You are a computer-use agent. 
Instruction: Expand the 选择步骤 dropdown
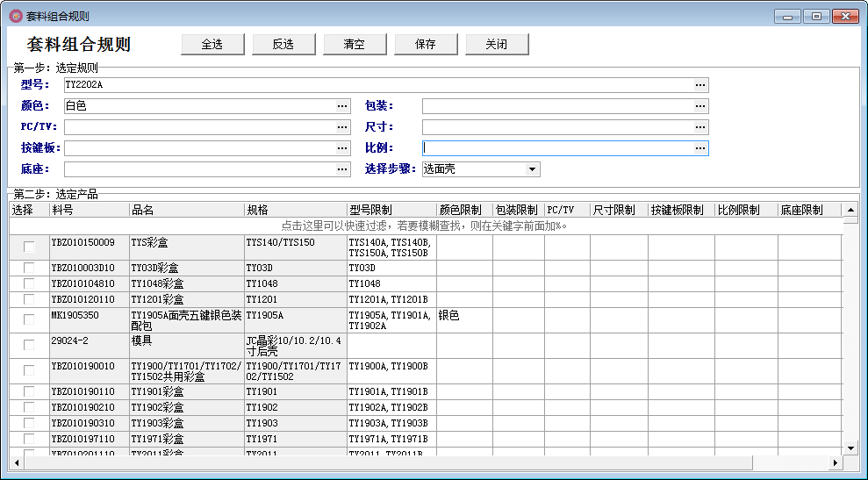tap(532, 168)
